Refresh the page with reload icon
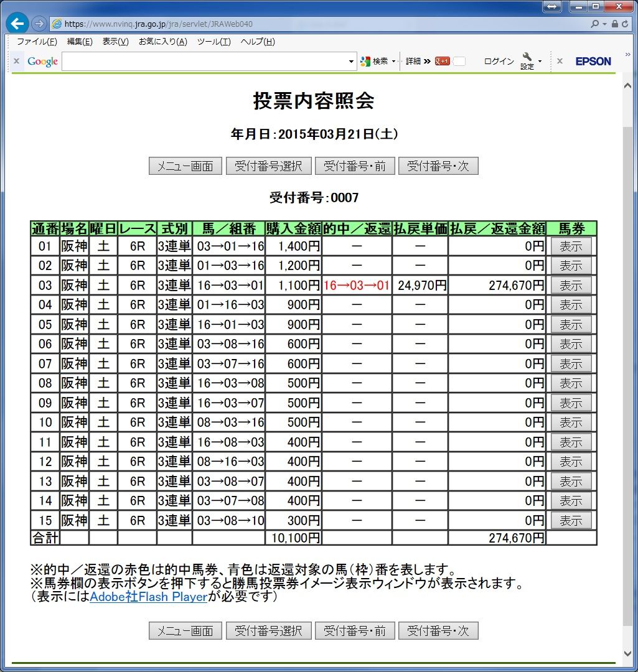Image resolution: width=638 pixels, height=672 pixels. [625, 24]
